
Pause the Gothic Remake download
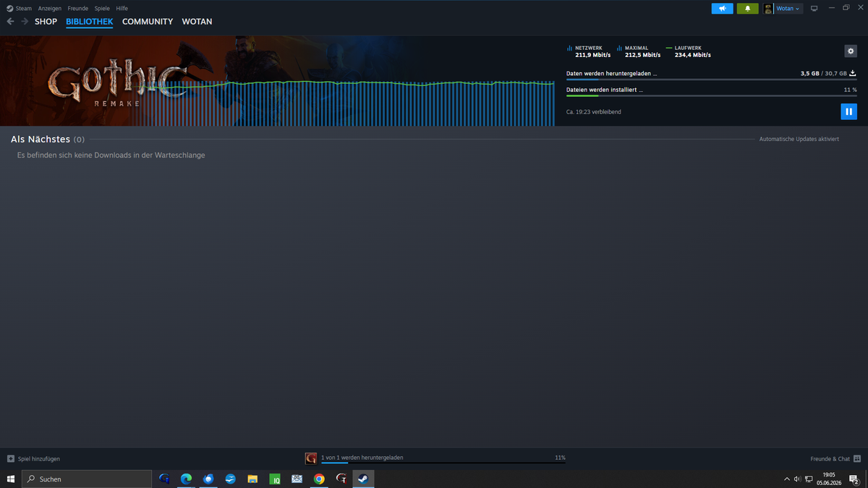(848, 111)
